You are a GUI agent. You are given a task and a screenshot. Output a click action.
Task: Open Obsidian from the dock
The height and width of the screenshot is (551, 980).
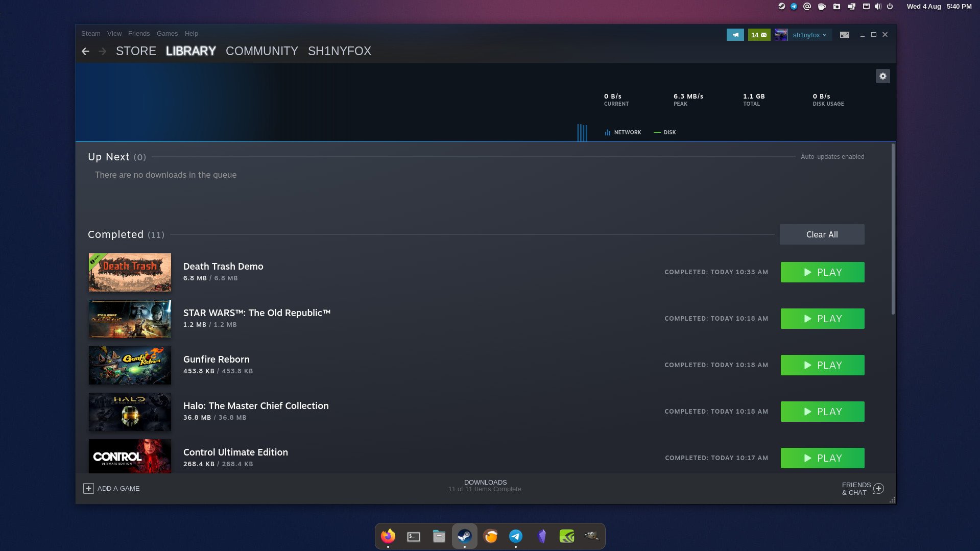(x=541, y=536)
